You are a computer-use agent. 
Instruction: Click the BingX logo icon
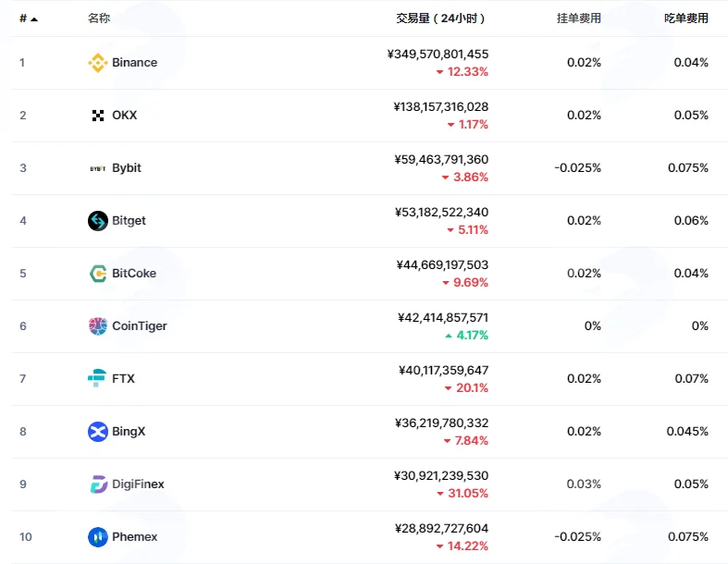(97, 432)
